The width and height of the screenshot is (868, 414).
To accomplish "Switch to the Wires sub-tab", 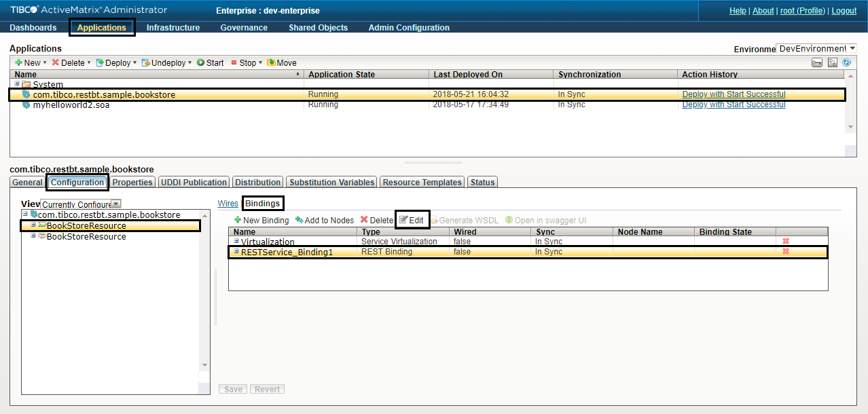I will tap(228, 204).
